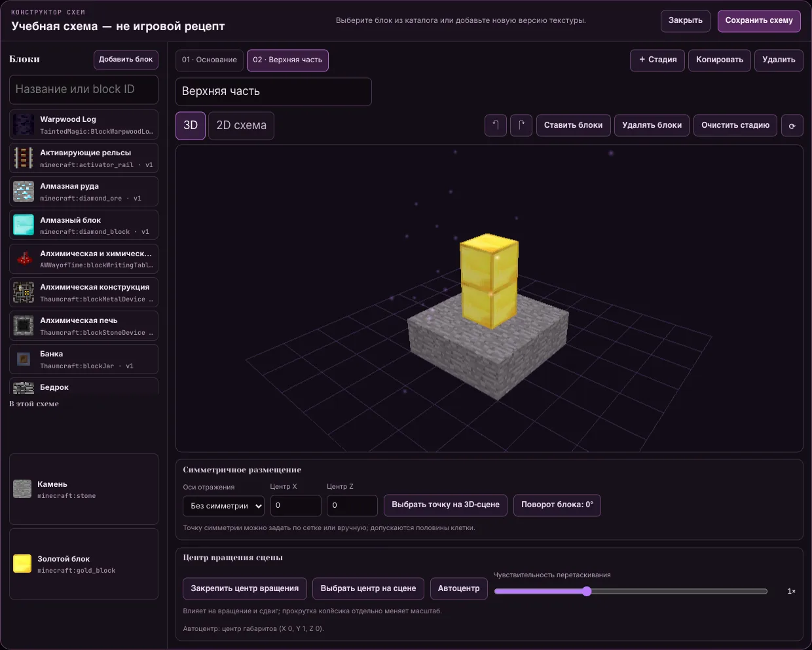Activate Ставить блоки placing mode
The width and height of the screenshot is (812, 650).
point(573,125)
